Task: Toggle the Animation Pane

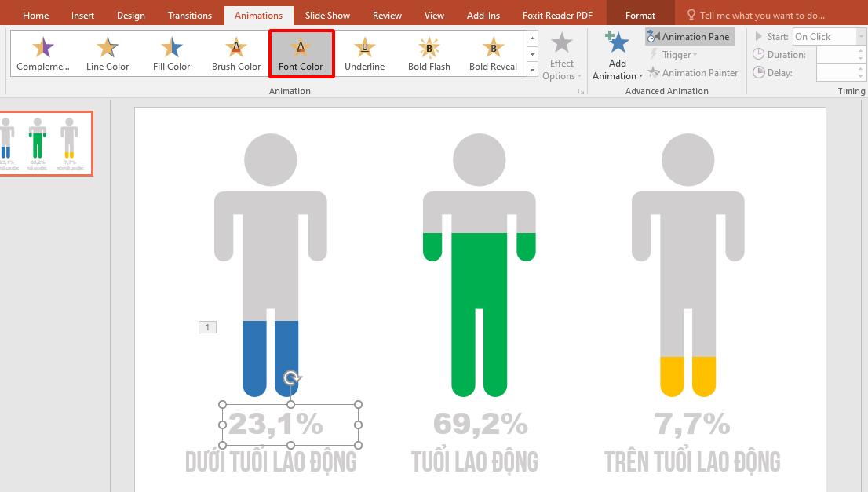Action: (x=690, y=37)
